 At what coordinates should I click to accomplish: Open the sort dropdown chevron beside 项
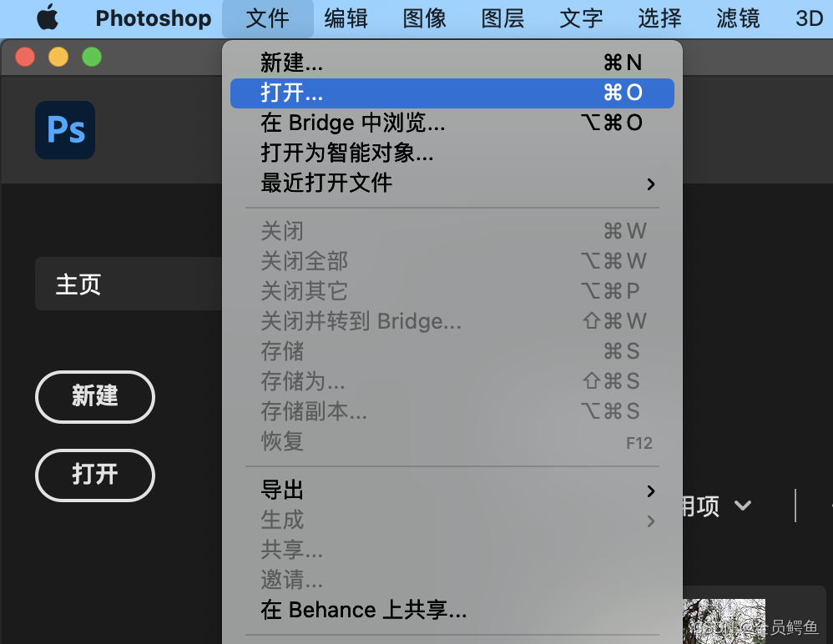pyautogui.click(x=742, y=506)
